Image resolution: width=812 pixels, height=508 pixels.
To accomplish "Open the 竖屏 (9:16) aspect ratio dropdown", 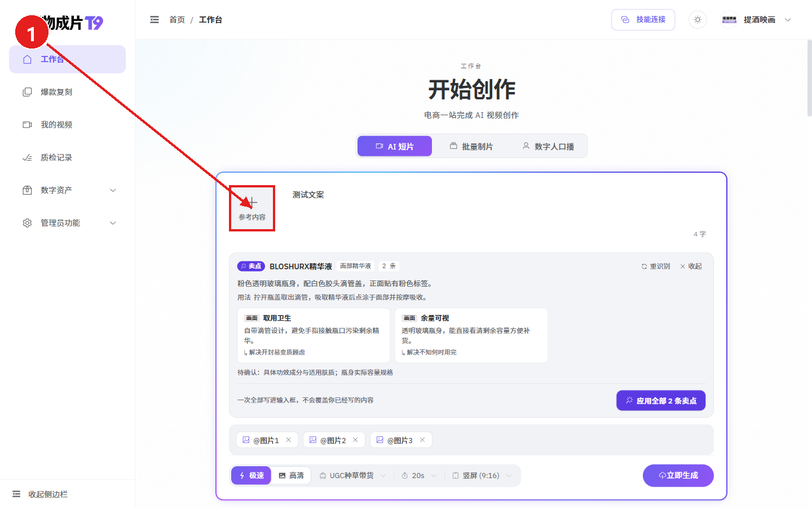I will (482, 476).
